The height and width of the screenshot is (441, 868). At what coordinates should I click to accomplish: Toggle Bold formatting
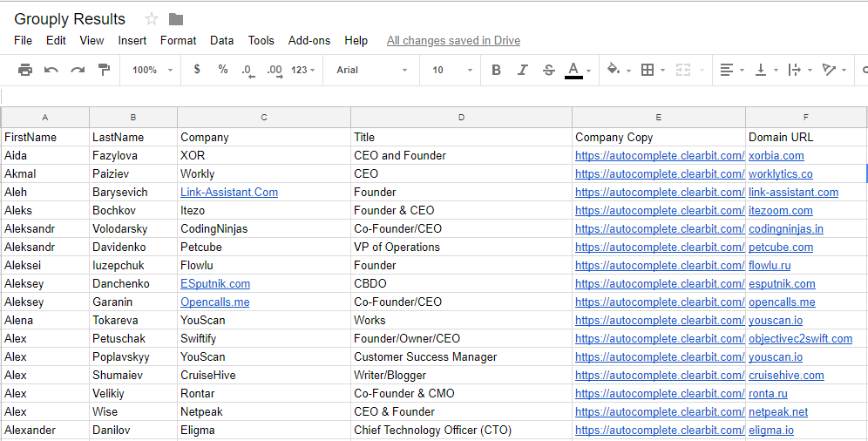coord(496,70)
